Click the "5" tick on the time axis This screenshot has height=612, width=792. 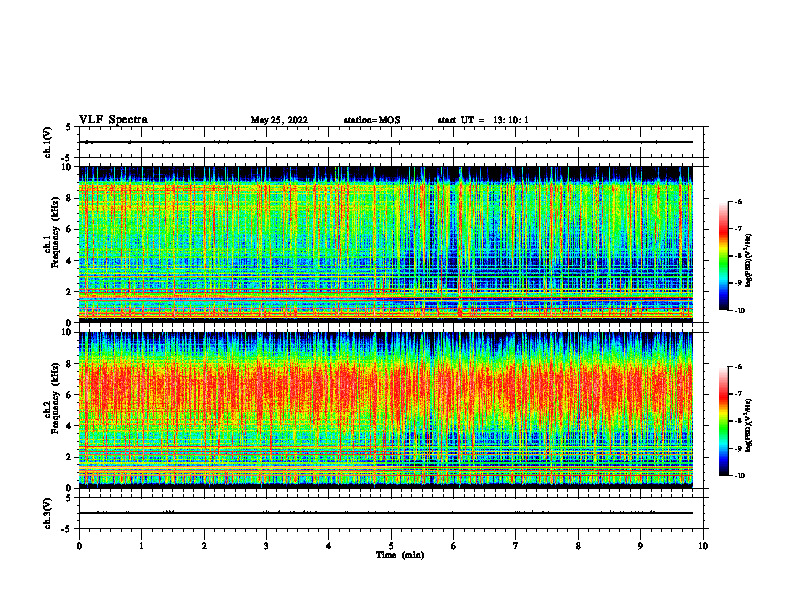click(391, 546)
